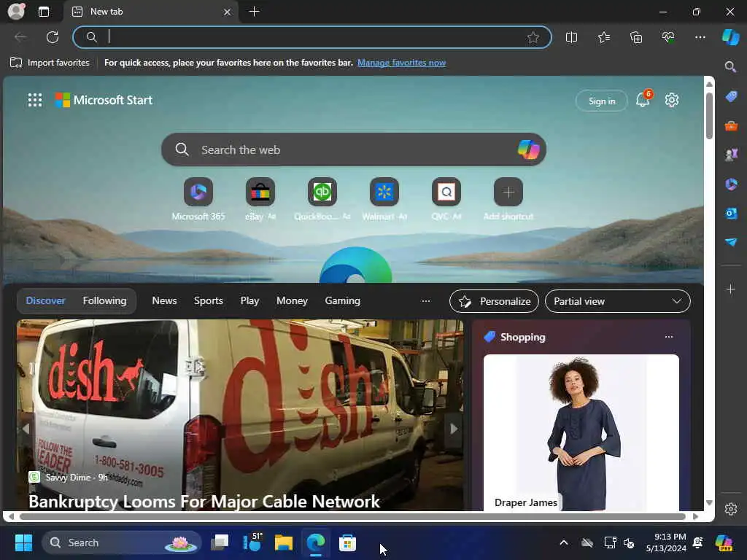Screen dimensions: 747x560
Task: Open page settings gear
Action: pyautogui.click(x=672, y=100)
